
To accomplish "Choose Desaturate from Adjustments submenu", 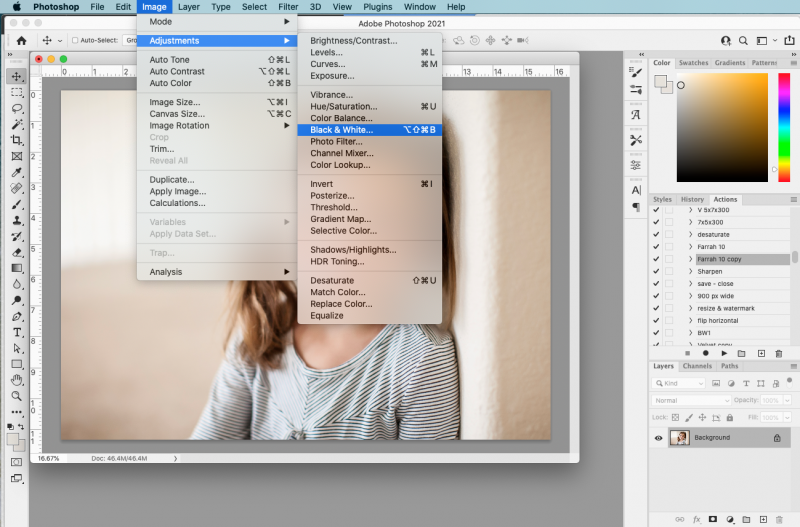I will point(369,280).
